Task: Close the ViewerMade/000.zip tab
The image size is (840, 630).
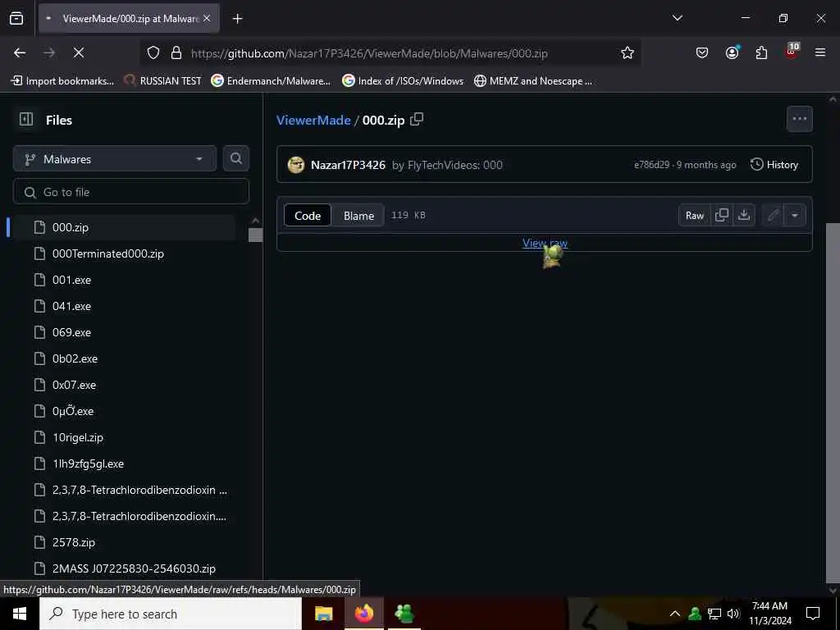Action: (207, 18)
